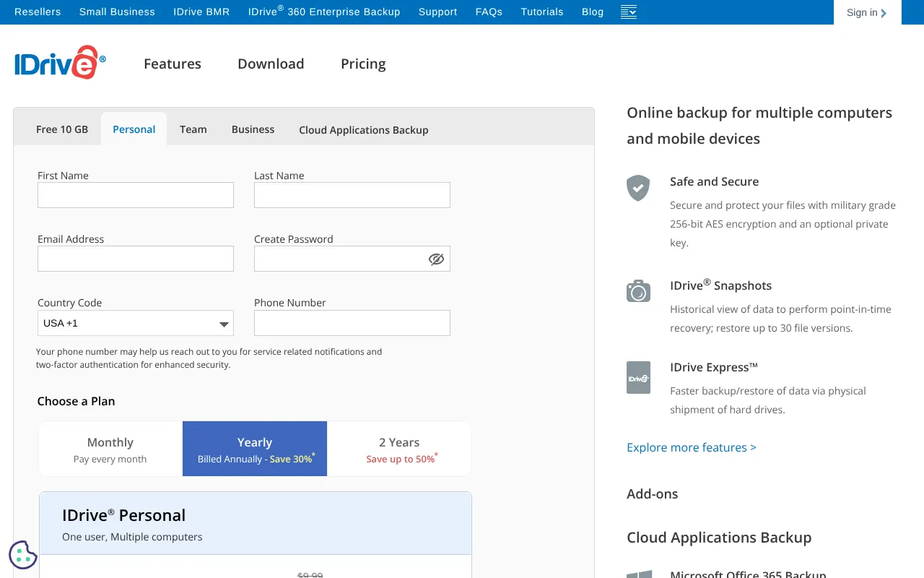Viewport: 924px width, 578px height.
Task: Click the IDrive Snapshots camera icon
Action: tap(638, 291)
